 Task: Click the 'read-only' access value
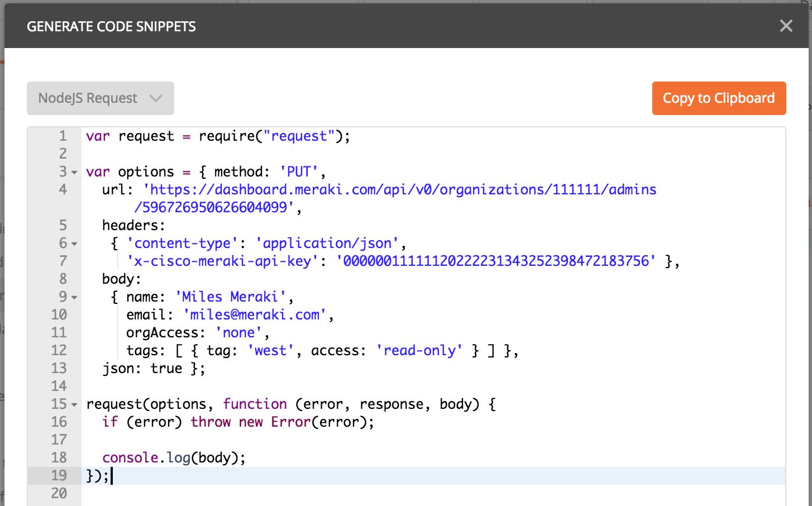419,350
